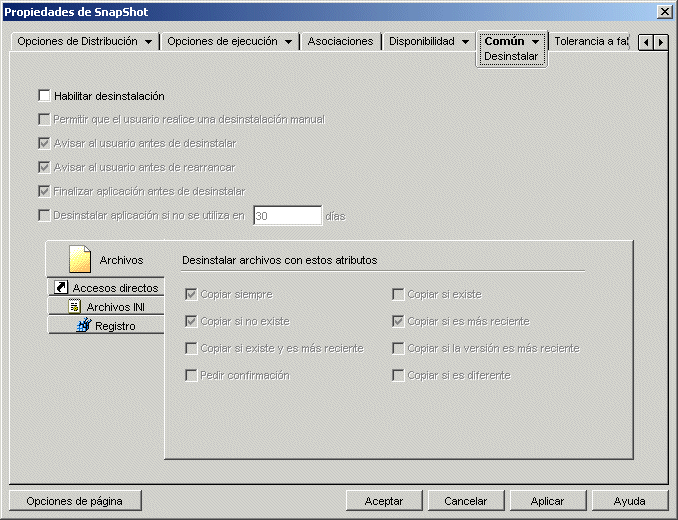Screen dimensions: 678x520
Task: Switch to the Asociaciones tab
Action: (340, 41)
